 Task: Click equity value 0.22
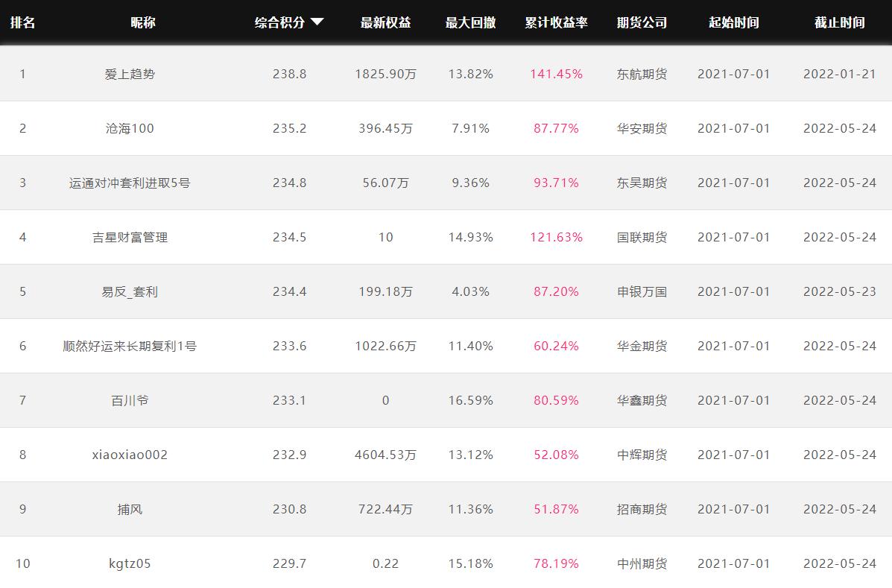pyautogui.click(x=386, y=563)
